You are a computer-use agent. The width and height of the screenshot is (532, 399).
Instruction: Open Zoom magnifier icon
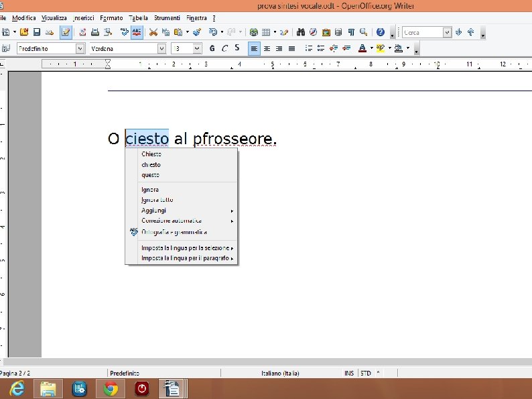click(x=364, y=32)
